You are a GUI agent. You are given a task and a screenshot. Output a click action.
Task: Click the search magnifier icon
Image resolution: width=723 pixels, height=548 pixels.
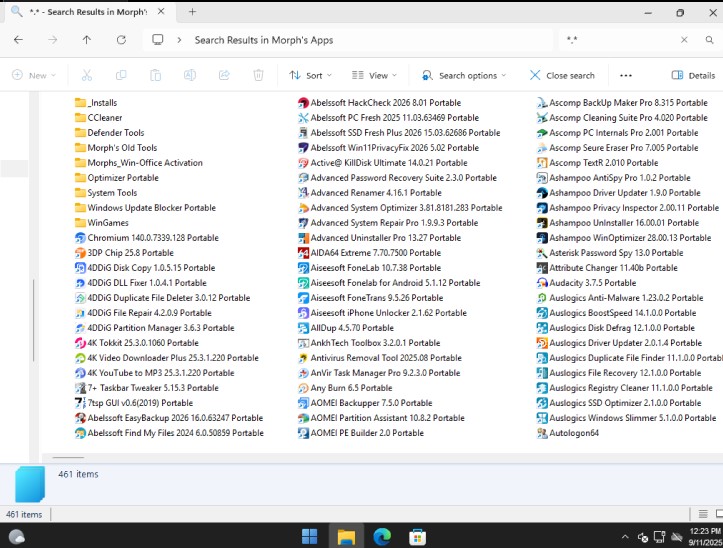click(709, 40)
